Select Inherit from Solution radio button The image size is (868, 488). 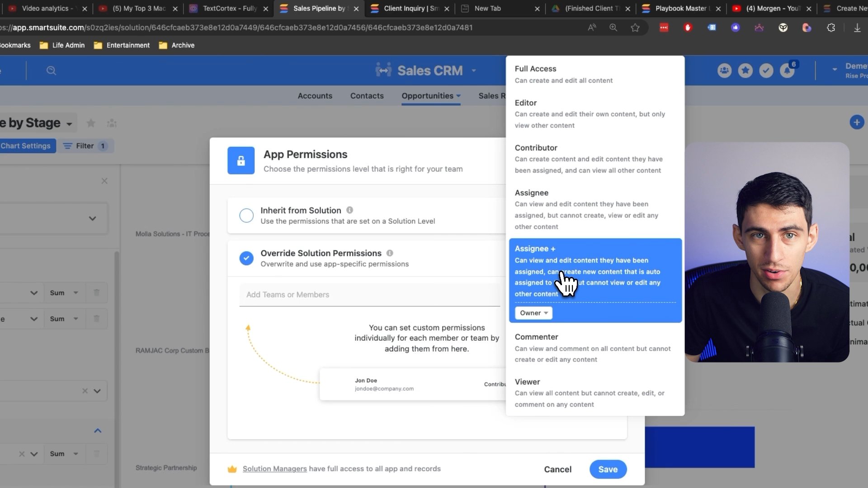(246, 216)
